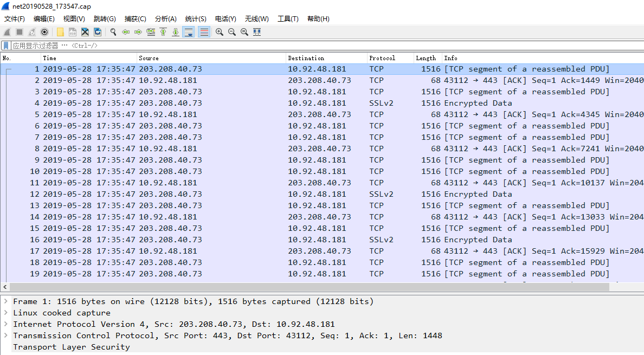The image size is (644, 355).
Task: Click the Find packet magnifier icon
Action: pyautogui.click(x=113, y=32)
